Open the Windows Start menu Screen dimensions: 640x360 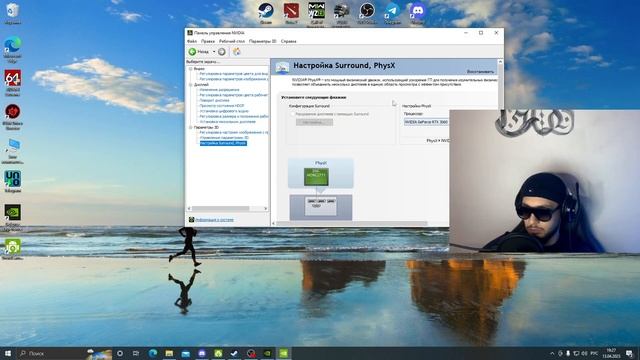7,353
